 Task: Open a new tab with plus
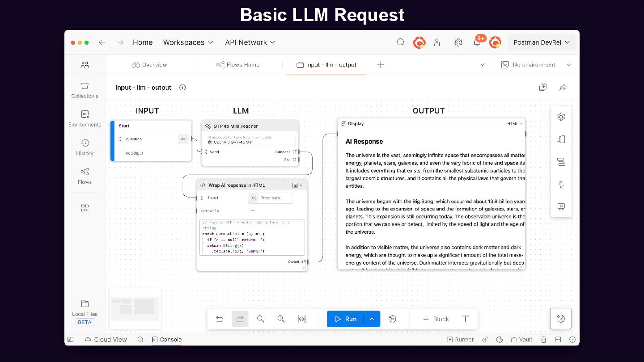click(381, 65)
